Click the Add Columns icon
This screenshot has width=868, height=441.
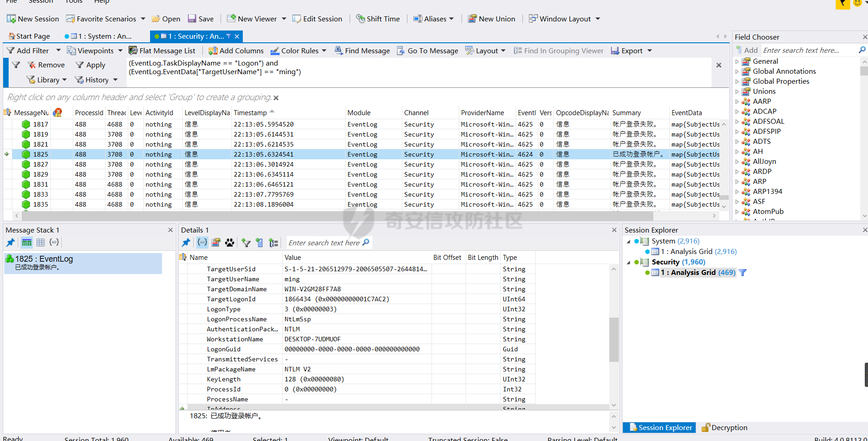point(213,51)
